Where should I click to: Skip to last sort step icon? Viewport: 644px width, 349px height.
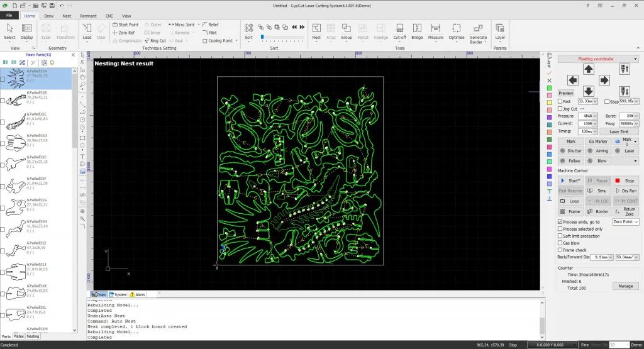click(x=303, y=27)
